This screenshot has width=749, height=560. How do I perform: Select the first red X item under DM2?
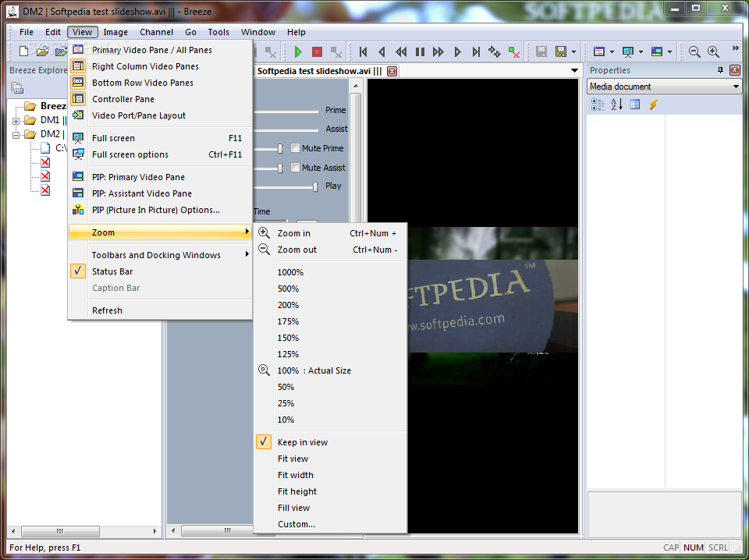click(x=45, y=162)
